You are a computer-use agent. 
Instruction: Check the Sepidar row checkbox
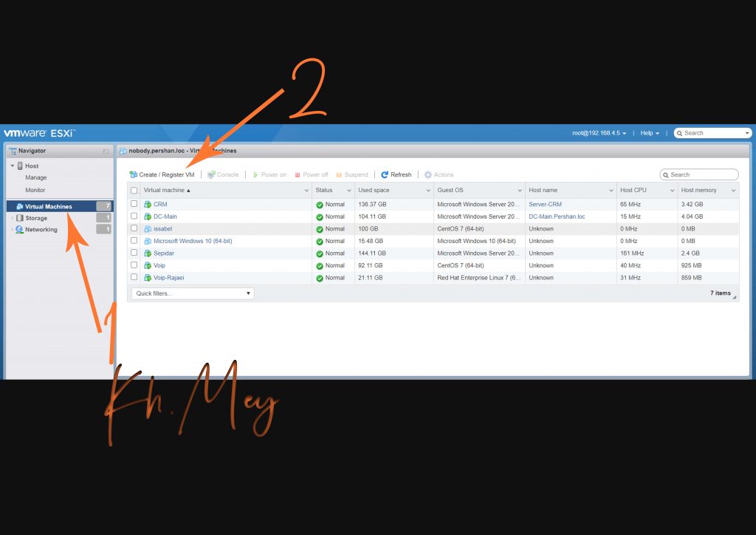pyautogui.click(x=134, y=253)
